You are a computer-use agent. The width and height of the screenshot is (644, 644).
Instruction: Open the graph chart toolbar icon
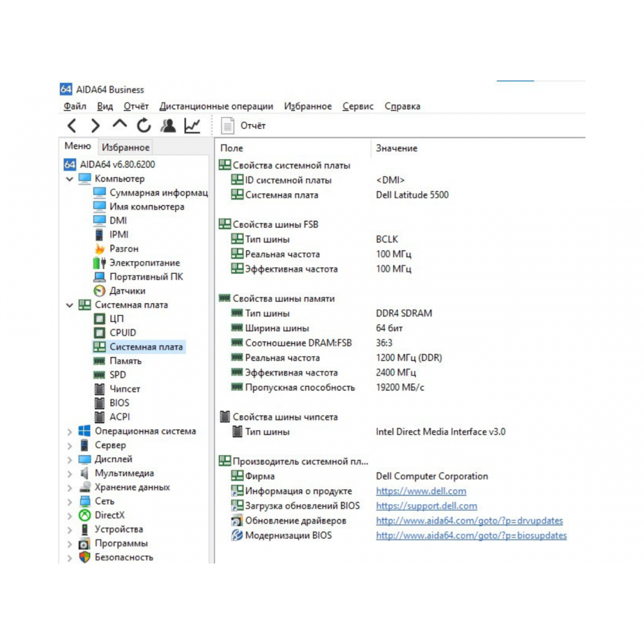point(192,126)
